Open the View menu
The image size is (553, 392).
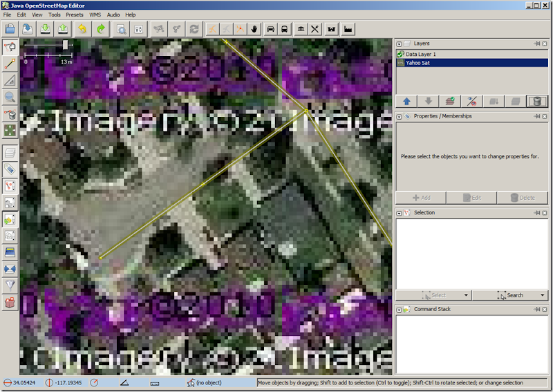click(x=37, y=15)
